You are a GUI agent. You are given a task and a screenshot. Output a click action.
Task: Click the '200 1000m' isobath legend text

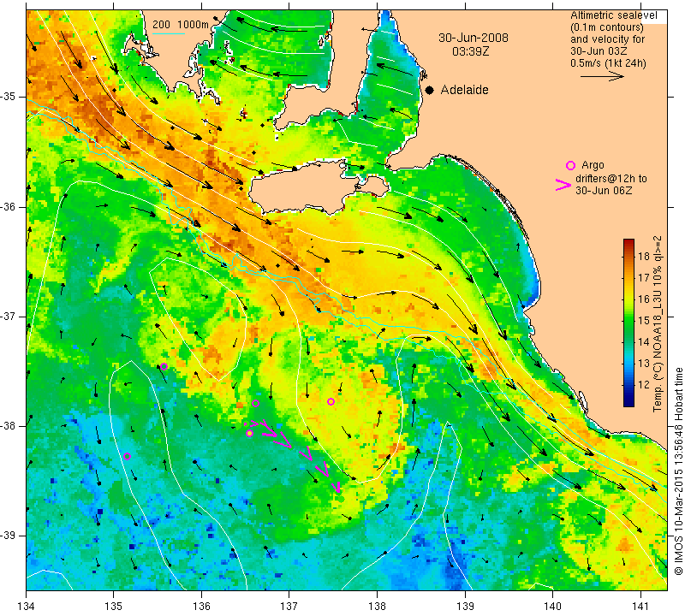pos(181,25)
